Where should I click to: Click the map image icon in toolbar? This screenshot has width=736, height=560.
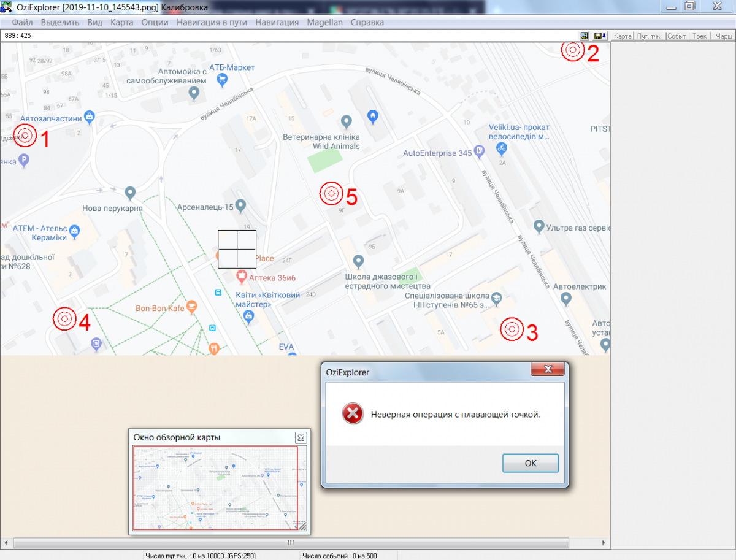tap(585, 36)
